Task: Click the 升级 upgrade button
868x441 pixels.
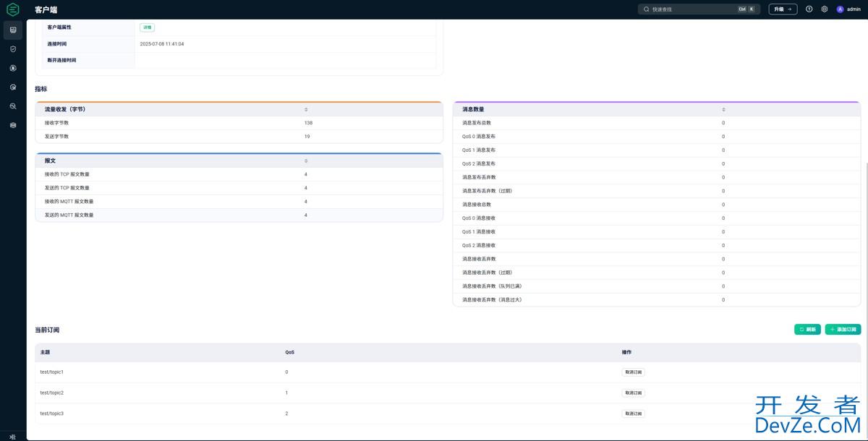Action: pos(783,9)
